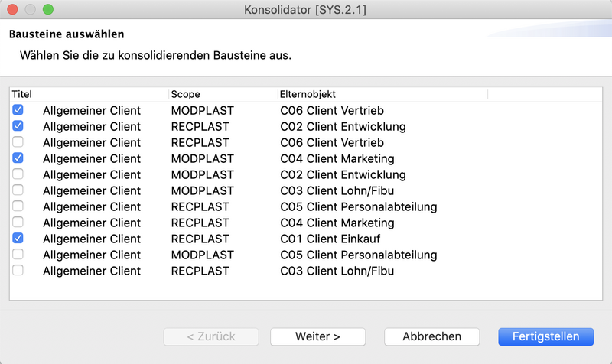
Task: Click the greyed-out < Zurück button
Action: coord(211,336)
